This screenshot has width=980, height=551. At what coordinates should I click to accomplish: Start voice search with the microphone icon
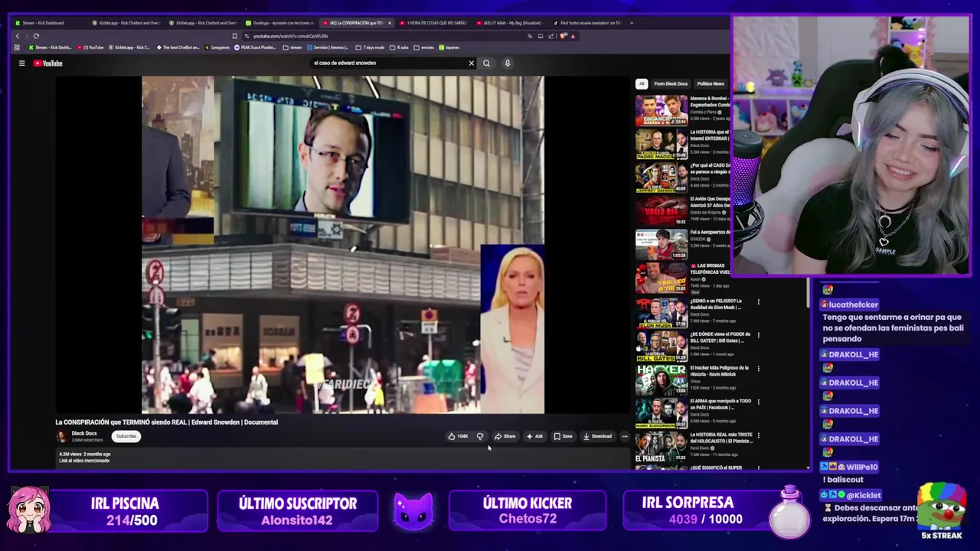507,63
